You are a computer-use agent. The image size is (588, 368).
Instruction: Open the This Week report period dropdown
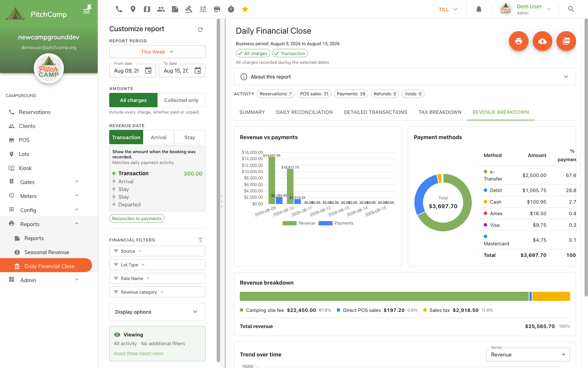pyautogui.click(x=157, y=52)
